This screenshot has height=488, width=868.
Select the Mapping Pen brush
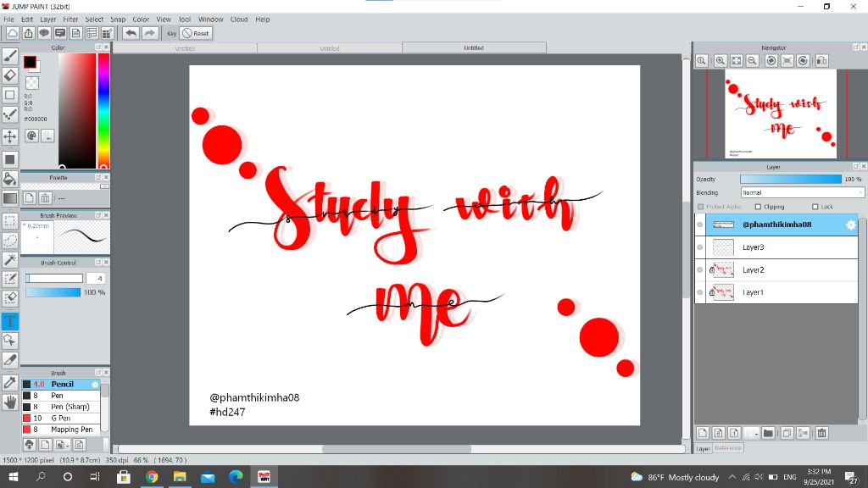click(61, 430)
